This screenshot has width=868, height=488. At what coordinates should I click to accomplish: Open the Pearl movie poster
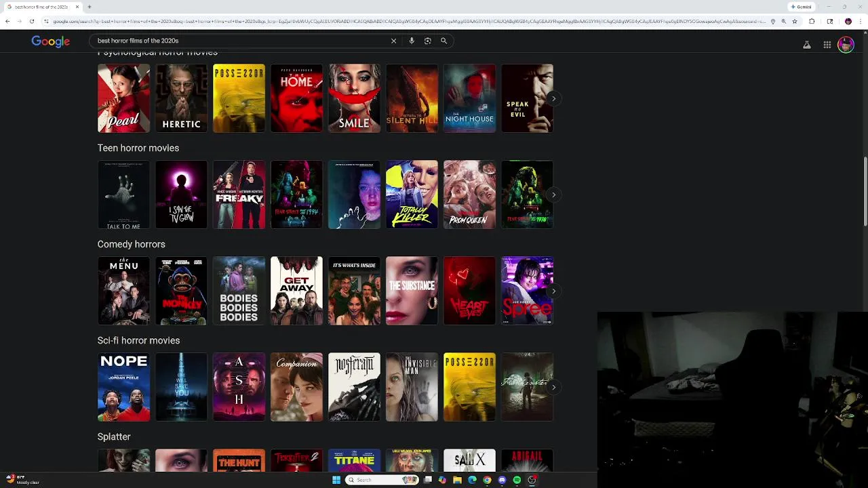(x=123, y=98)
